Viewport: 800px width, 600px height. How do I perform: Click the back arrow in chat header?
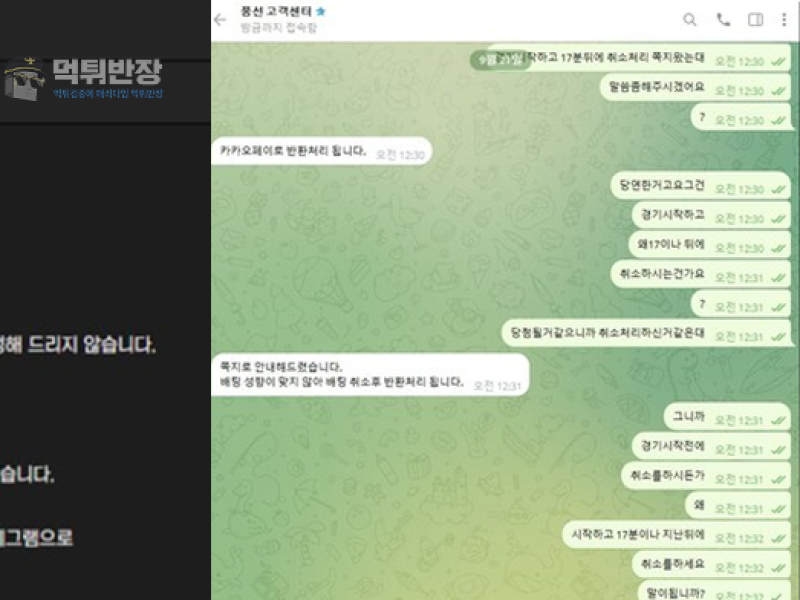(220, 20)
